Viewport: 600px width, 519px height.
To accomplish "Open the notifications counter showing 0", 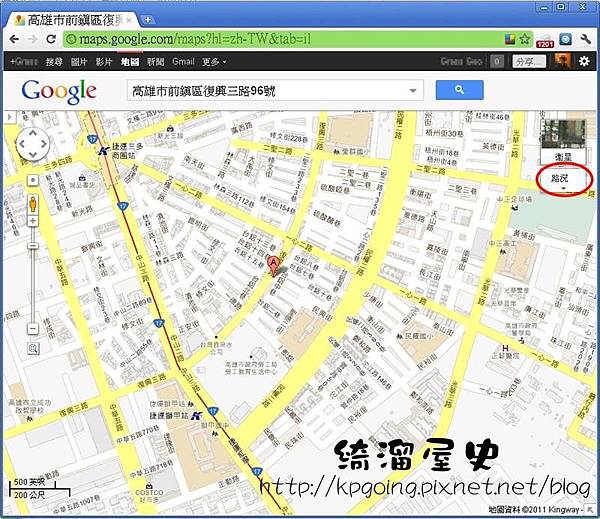I will [497, 62].
